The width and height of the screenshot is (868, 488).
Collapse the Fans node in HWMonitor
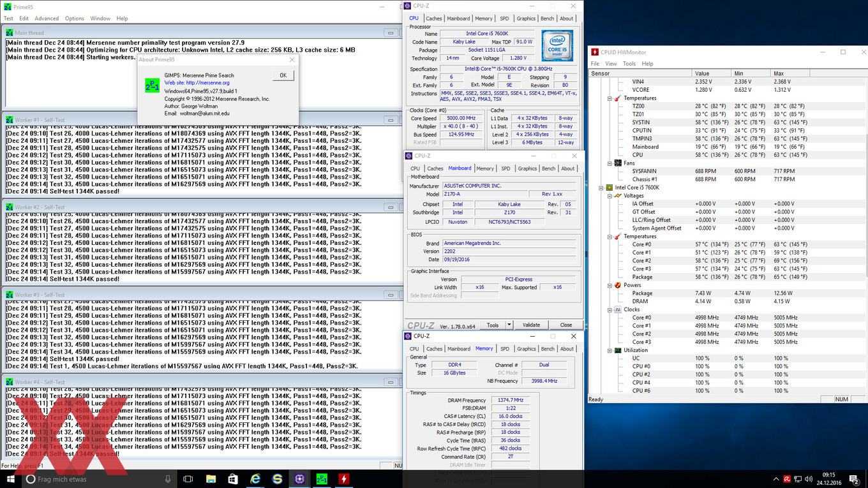[610, 163]
